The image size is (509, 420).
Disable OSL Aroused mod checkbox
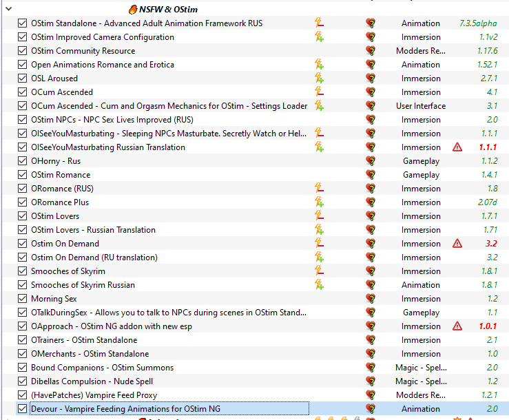click(x=23, y=78)
